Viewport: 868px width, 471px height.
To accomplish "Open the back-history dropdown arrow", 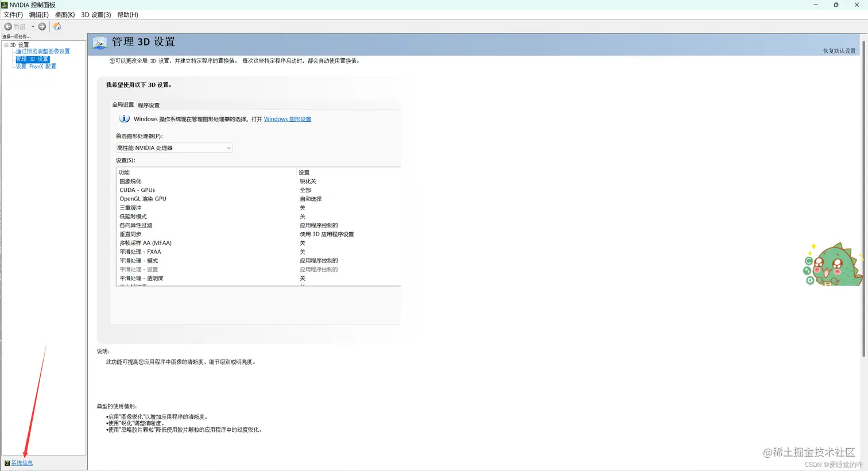I will pyautogui.click(x=33, y=26).
